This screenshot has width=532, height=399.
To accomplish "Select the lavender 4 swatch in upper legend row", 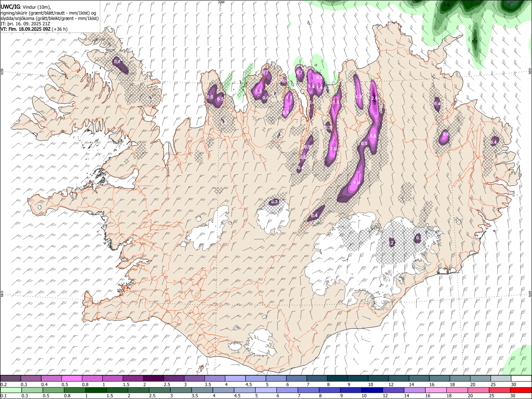I will (235, 378).
